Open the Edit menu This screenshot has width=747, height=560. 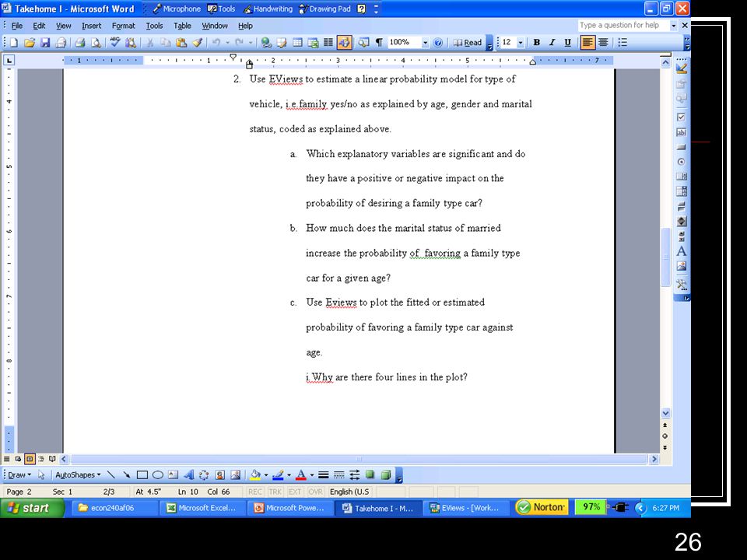[39, 26]
